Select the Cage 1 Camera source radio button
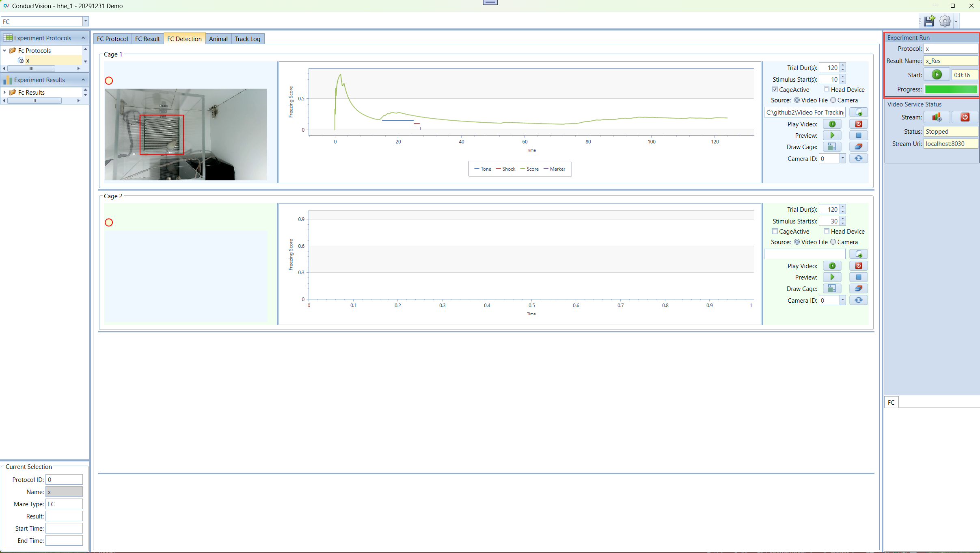980x553 pixels. point(833,100)
